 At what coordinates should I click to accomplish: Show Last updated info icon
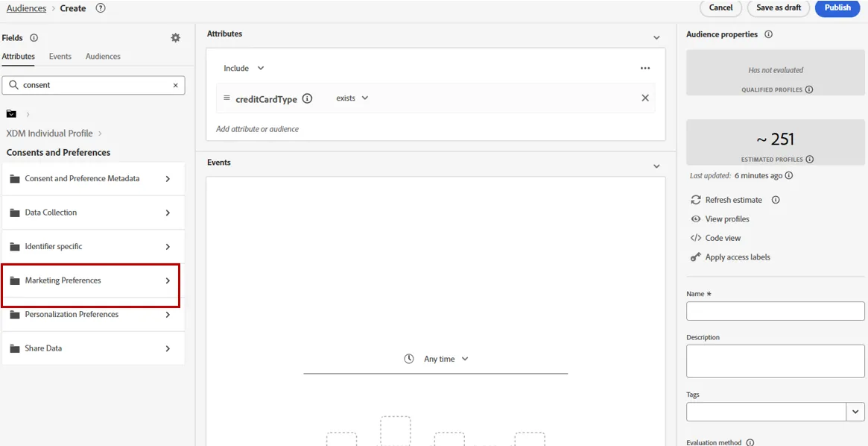pos(789,175)
